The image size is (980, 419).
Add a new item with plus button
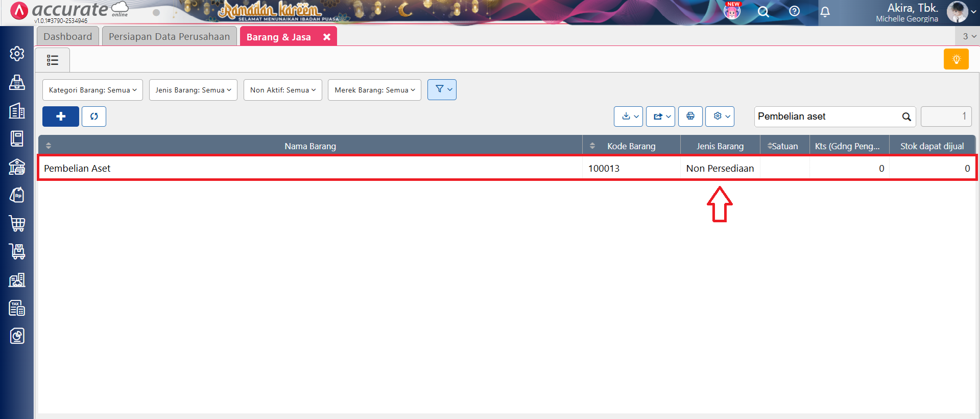point(60,117)
